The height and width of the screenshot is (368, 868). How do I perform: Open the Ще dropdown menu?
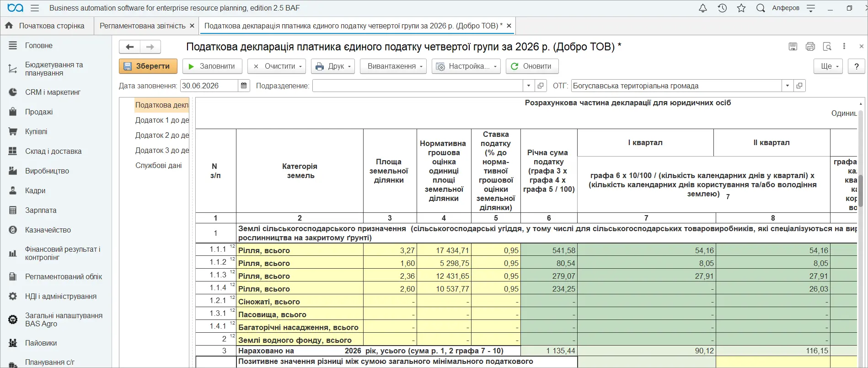[x=828, y=66]
